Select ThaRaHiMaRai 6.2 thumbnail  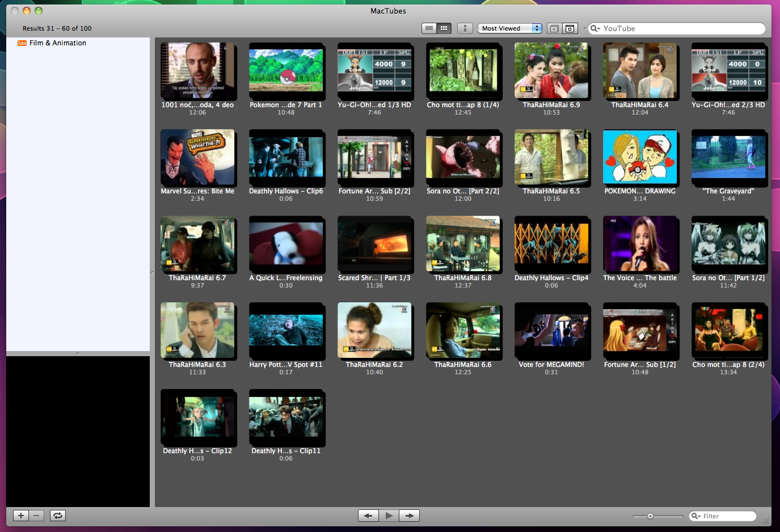(374, 330)
